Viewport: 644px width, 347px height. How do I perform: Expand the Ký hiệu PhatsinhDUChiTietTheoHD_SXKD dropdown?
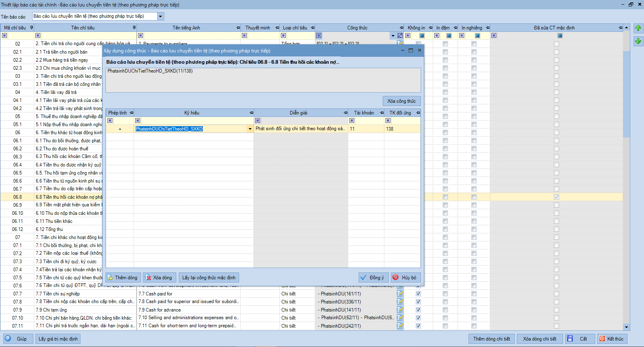point(250,129)
